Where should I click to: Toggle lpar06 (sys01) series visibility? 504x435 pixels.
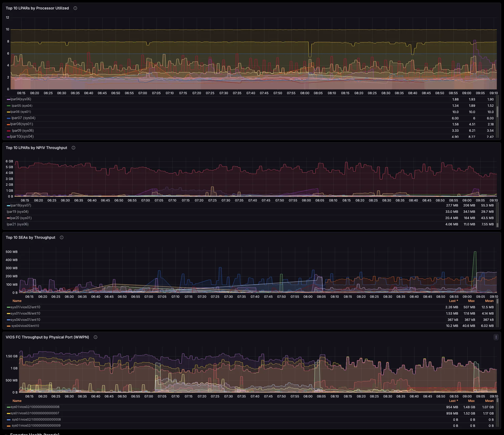21,112
